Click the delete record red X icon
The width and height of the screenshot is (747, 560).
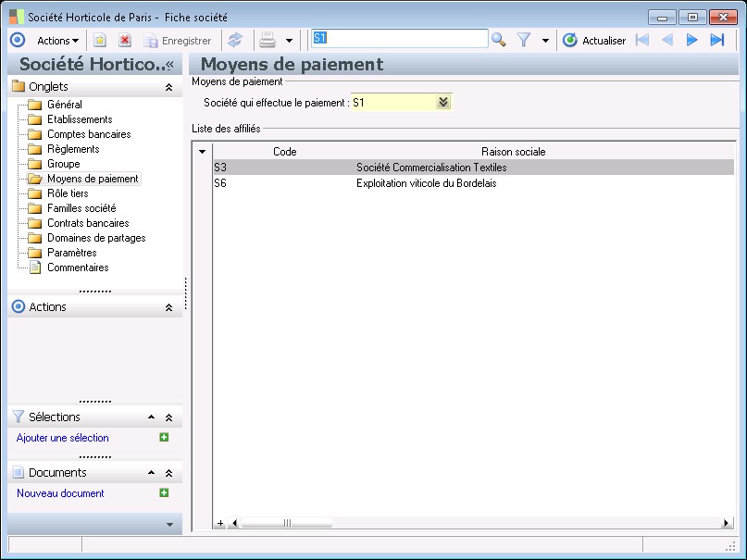pyautogui.click(x=125, y=41)
